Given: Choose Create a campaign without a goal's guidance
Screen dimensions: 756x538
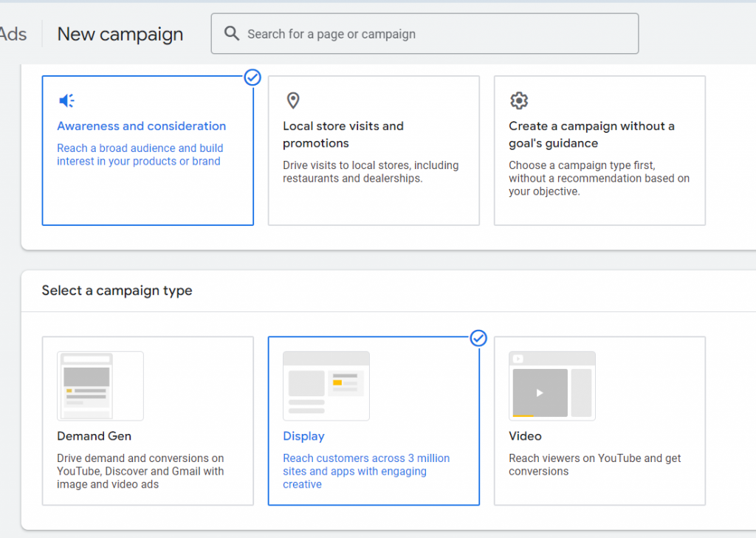Looking at the screenshot, I should (599, 151).
